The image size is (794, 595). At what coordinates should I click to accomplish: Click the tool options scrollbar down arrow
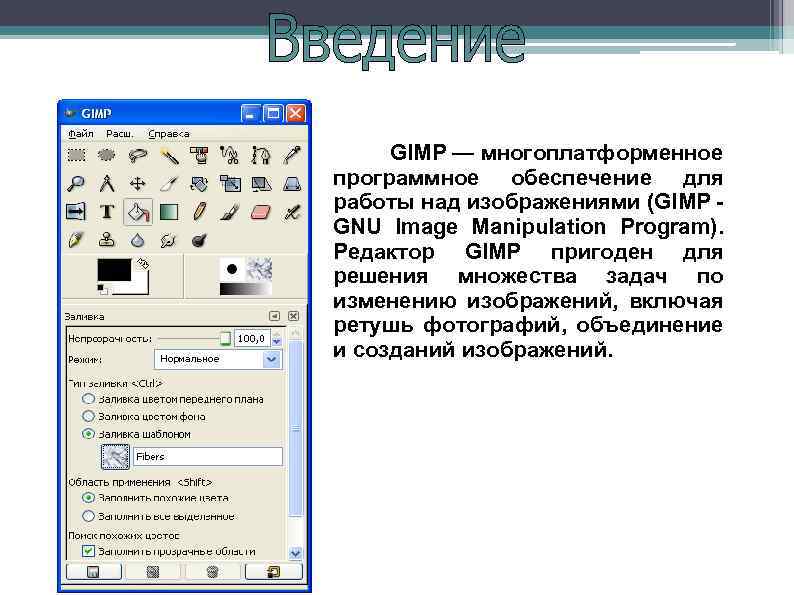(x=295, y=553)
